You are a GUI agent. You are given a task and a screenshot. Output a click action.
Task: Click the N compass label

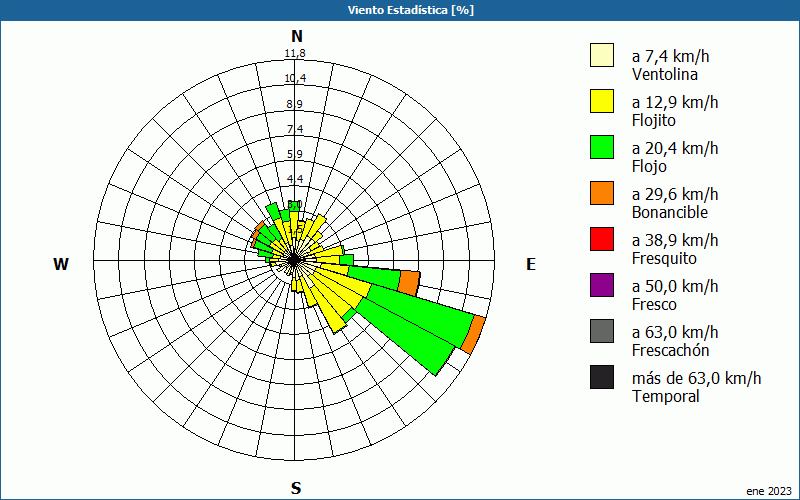tap(296, 36)
